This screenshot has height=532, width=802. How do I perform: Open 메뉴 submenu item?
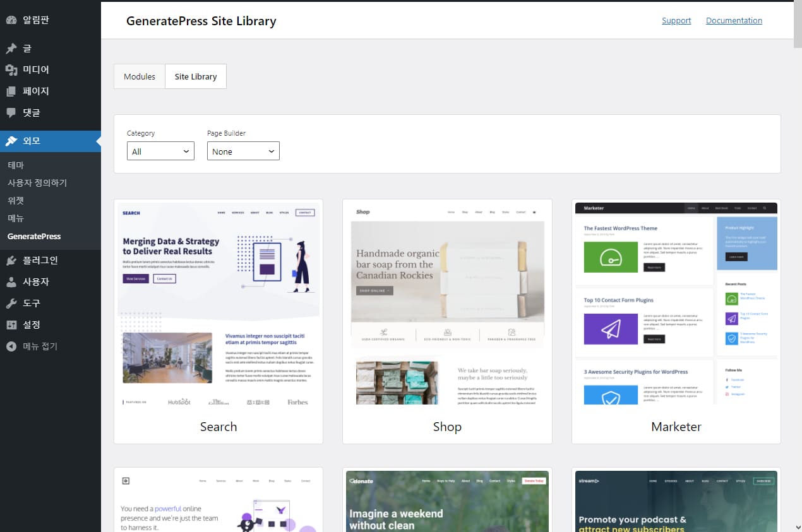pos(16,218)
